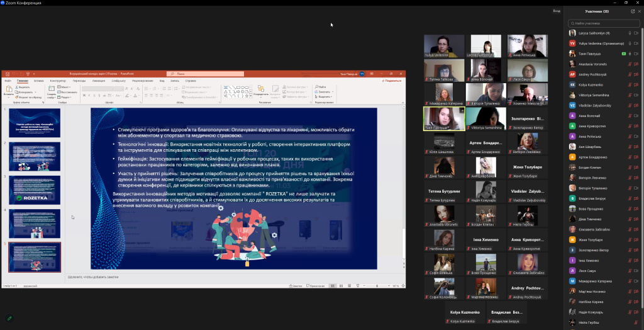Click the PowerPoint zoom slider handle
Screen dimensions: 644x330
(x=377, y=285)
